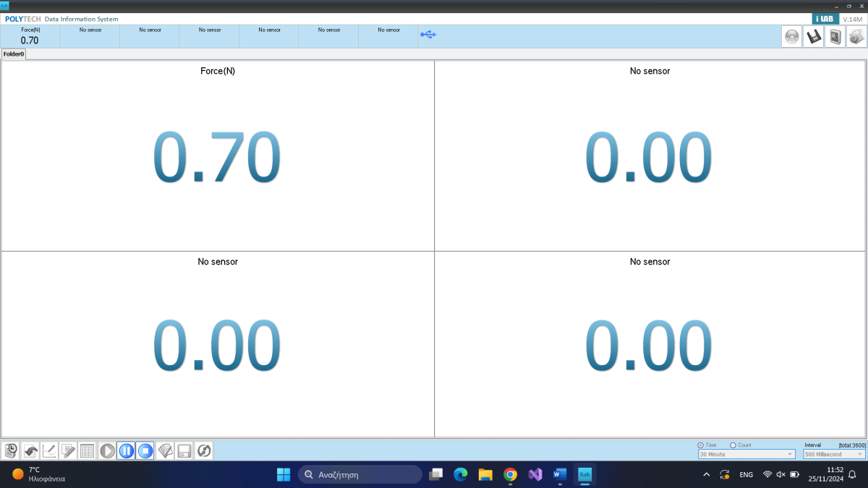Open the clock document icon in bottom toolbar
The image size is (868, 488).
coord(11,451)
